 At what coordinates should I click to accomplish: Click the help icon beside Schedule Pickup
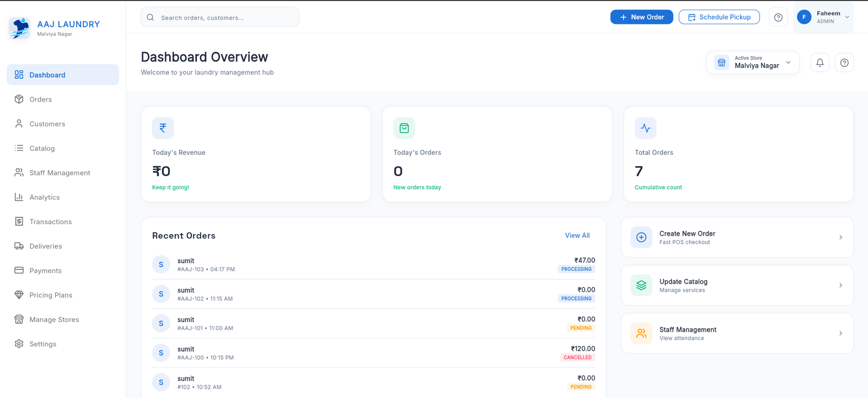pos(778,17)
